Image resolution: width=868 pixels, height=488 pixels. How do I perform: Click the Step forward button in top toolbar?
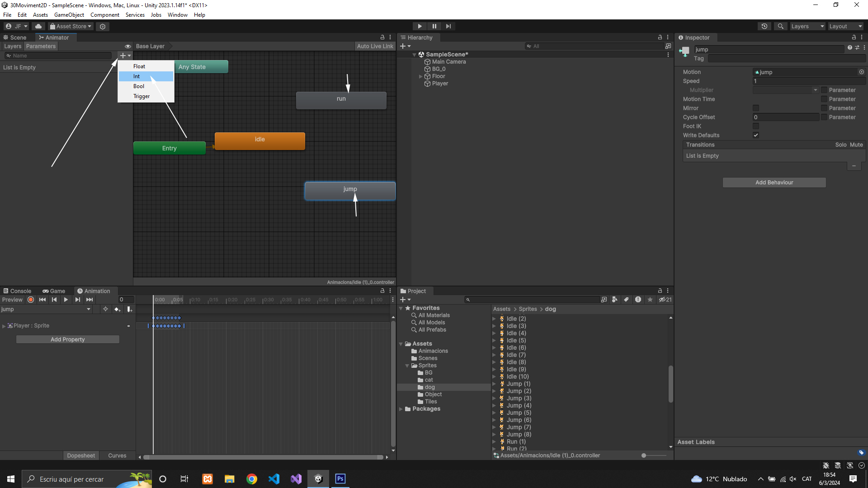pyautogui.click(x=448, y=26)
